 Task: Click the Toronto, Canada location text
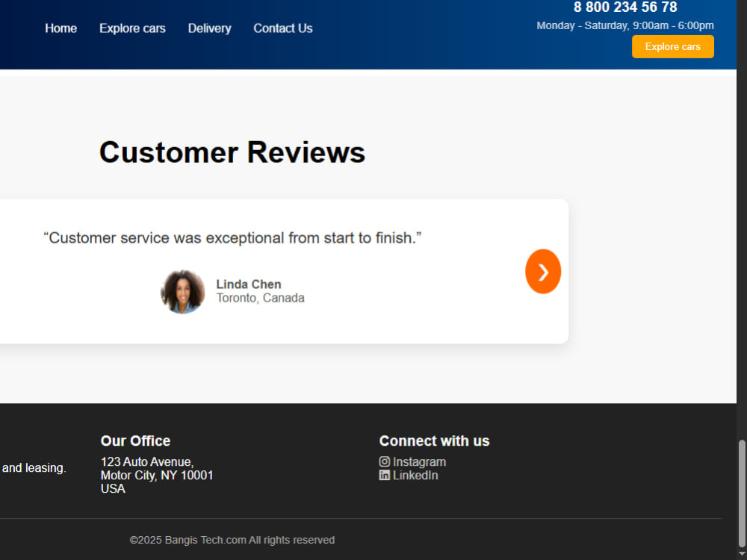pos(260,298)
